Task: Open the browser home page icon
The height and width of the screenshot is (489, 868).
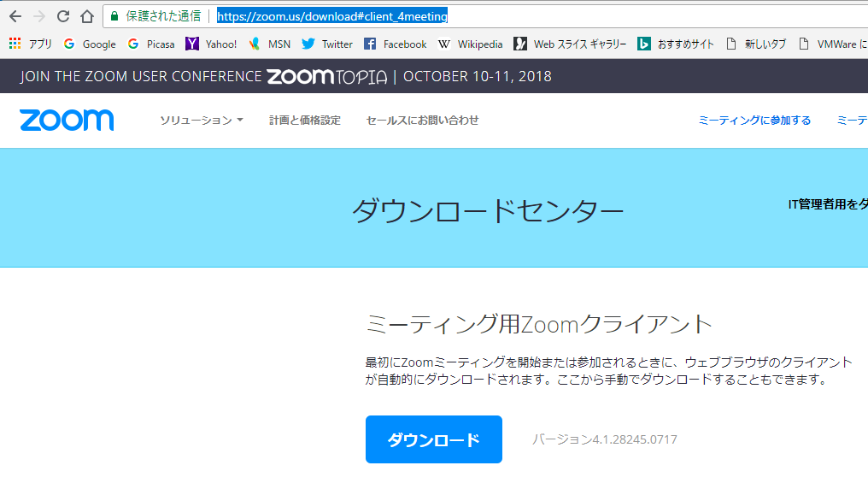Action: (x=87, y=16)
